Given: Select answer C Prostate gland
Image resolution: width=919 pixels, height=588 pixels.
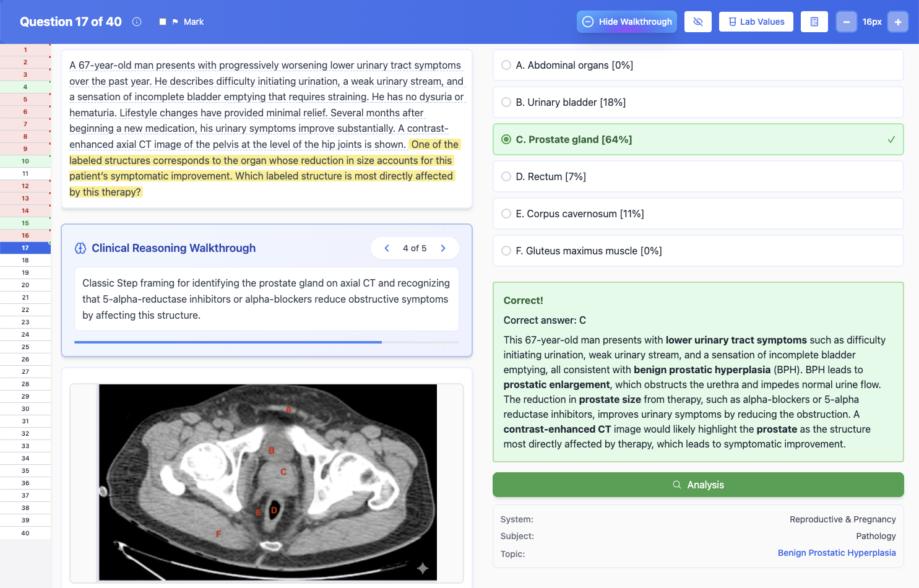Looking at the screenshot, I should tap(698, 139).
